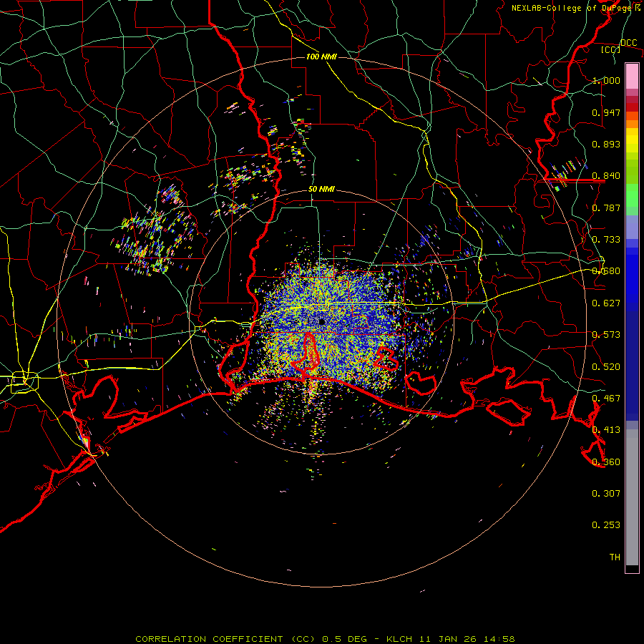The height and width of the screenshot is (644, 644).
Task: Click the 0.307 scale value
Action: coord(606,494)
